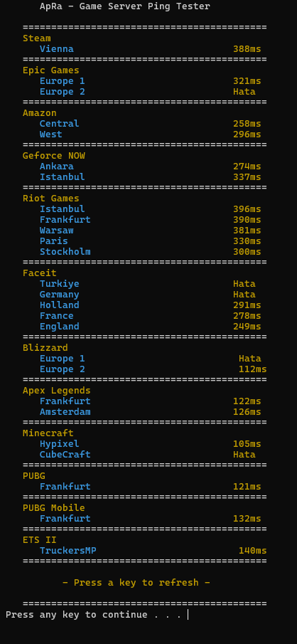Click the ApRa Game Server Ping Tester title
Viewport: 297px width, 644px height.
[125, 6]
